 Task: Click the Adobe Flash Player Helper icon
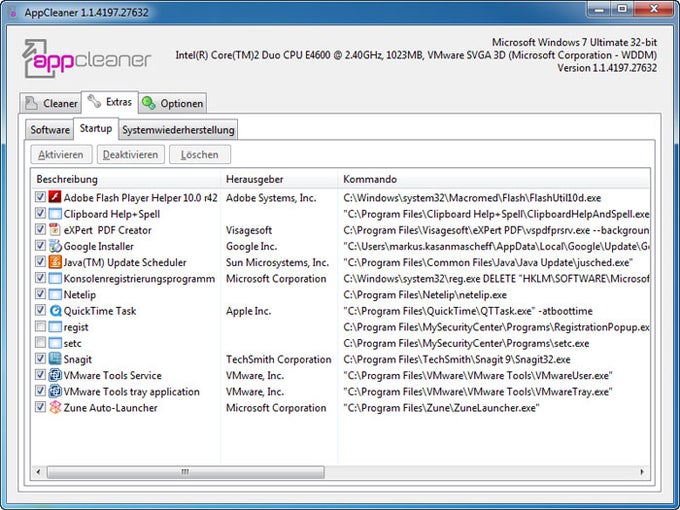(55, 197)
